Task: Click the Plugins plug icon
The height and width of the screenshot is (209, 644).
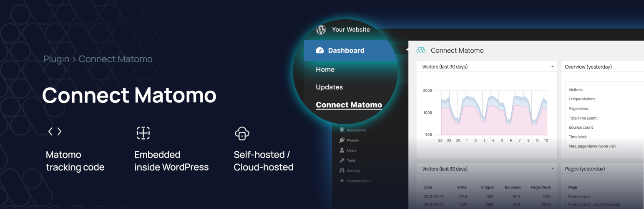Action: (x=342, y=140)
